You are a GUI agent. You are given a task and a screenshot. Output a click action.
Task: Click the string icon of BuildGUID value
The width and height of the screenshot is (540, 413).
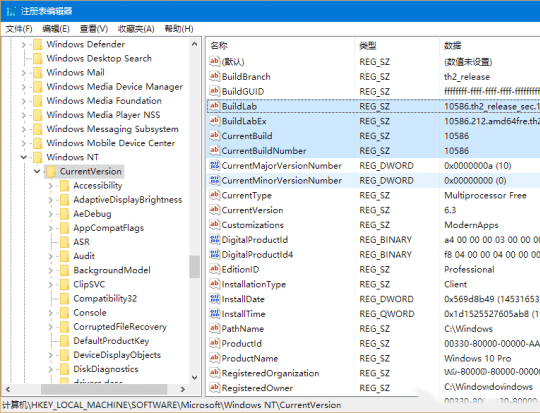214,91
